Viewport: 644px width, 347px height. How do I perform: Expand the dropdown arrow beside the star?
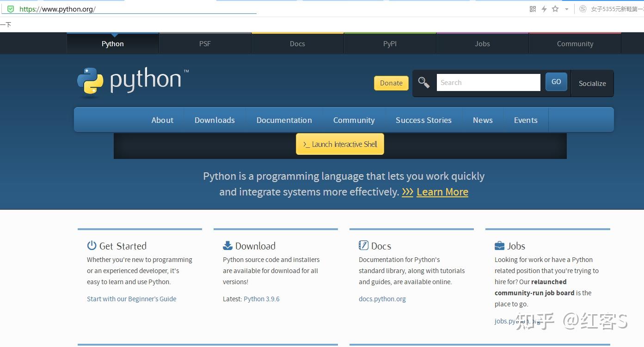pyautogui.click(x=566, y=9)
